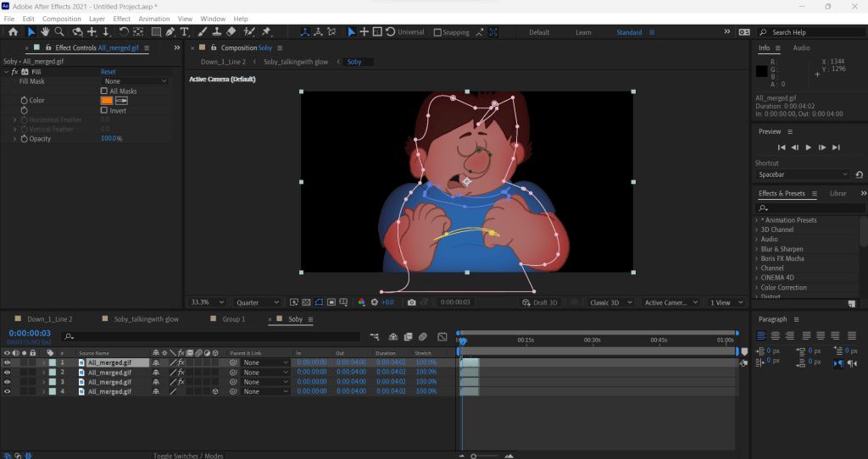Choose the Brush tool

click(x=202, y=32)
